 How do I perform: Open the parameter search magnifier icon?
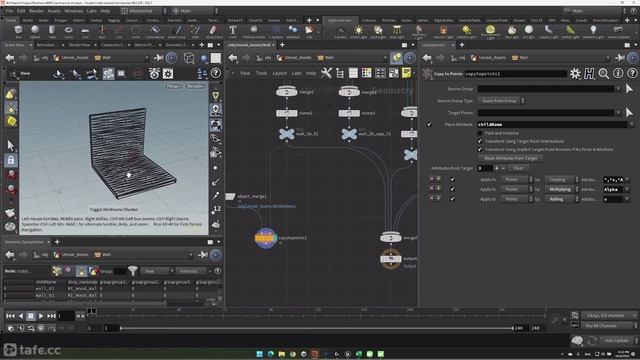604,73
